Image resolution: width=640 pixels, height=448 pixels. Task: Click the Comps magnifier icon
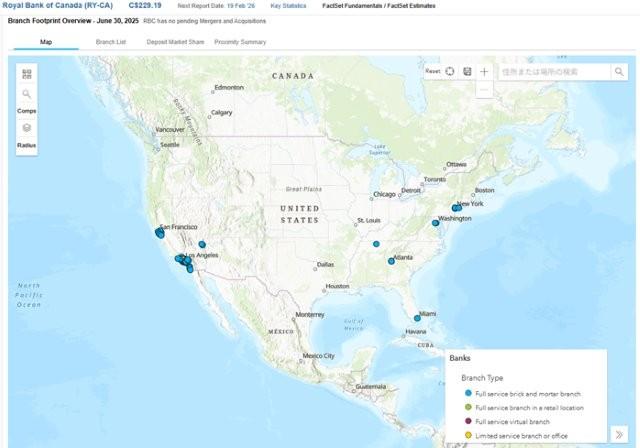(x=27, y=94)
